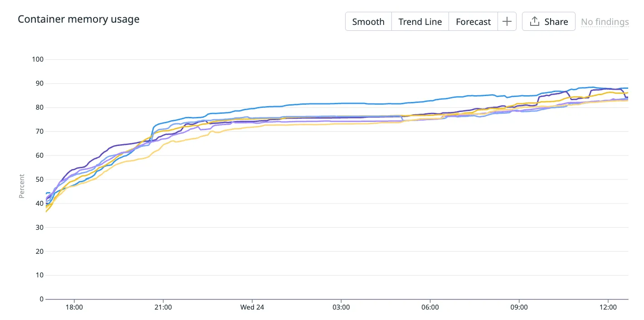Screen dimensions: 644x320
Task: Toggle Smooth analysis on the graph
Action: point(368,21)
